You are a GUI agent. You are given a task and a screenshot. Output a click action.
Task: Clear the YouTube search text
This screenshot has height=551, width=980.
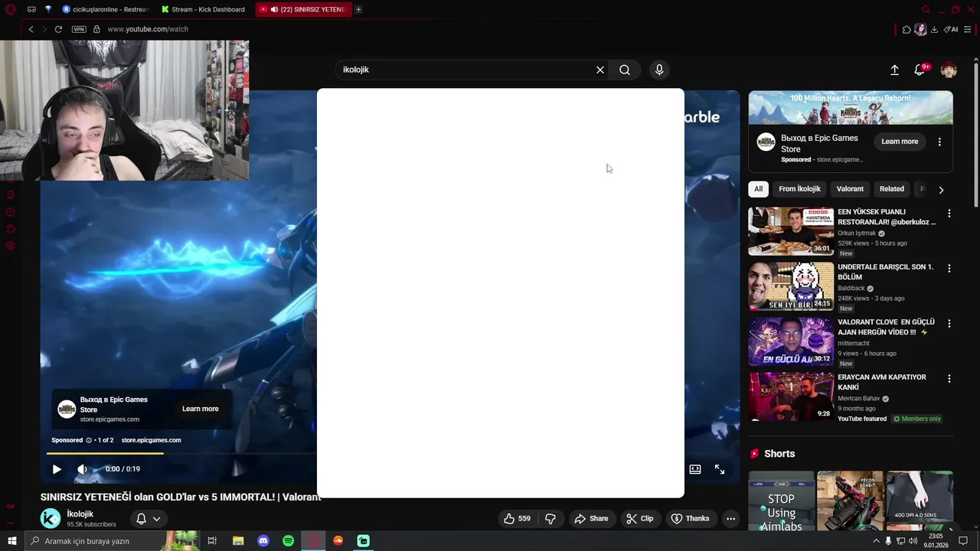600,70
